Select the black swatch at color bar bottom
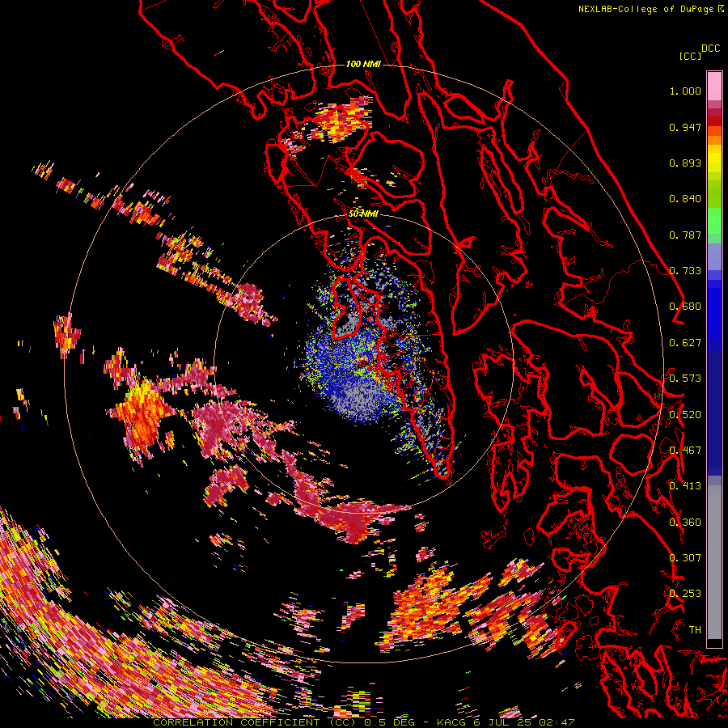 (x=714, y=643)
